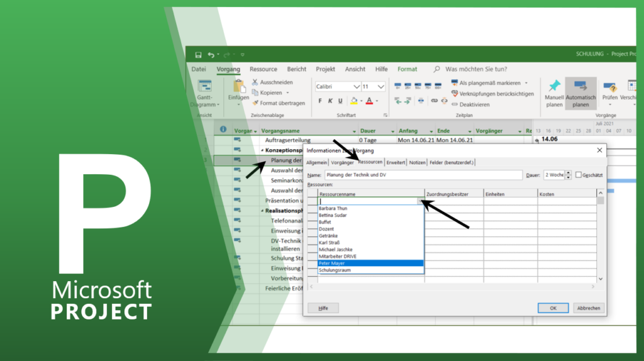Click Als plangemäß markieren
Viewport: 644px width, 361px height.
pos(486,83)
